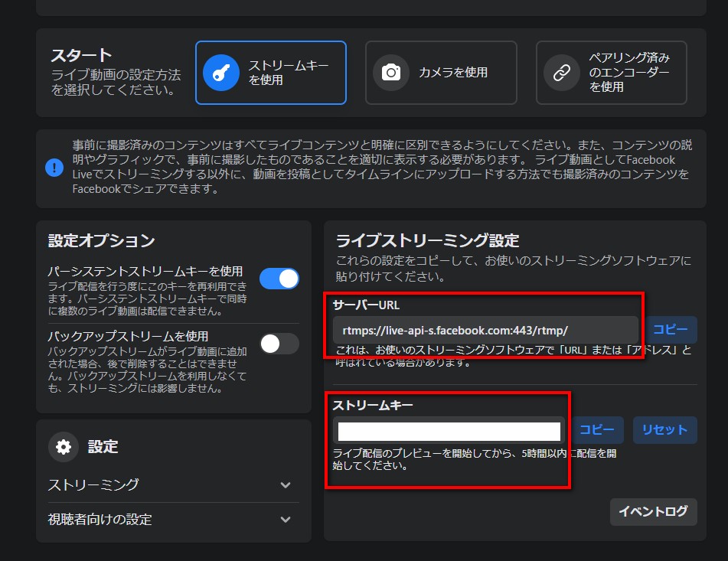
Task: Enable the バックアップストリームを使用 toggle
Action: (279, 344)
